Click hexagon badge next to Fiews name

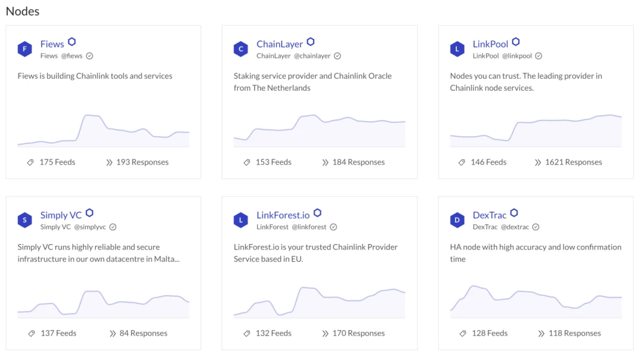(x=72, y=42)
